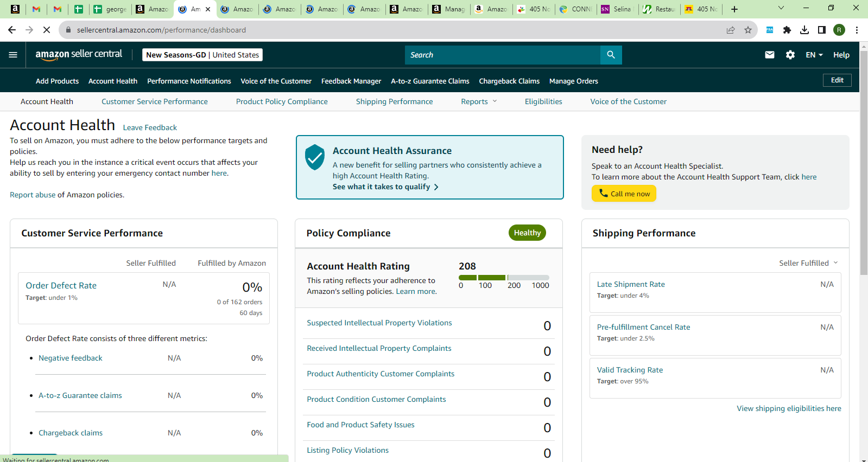Viewport: 868px width, 462px height.
Task: Open A-to-z Guarantee Claims in the navigation bar
Action: click(430, 81)
